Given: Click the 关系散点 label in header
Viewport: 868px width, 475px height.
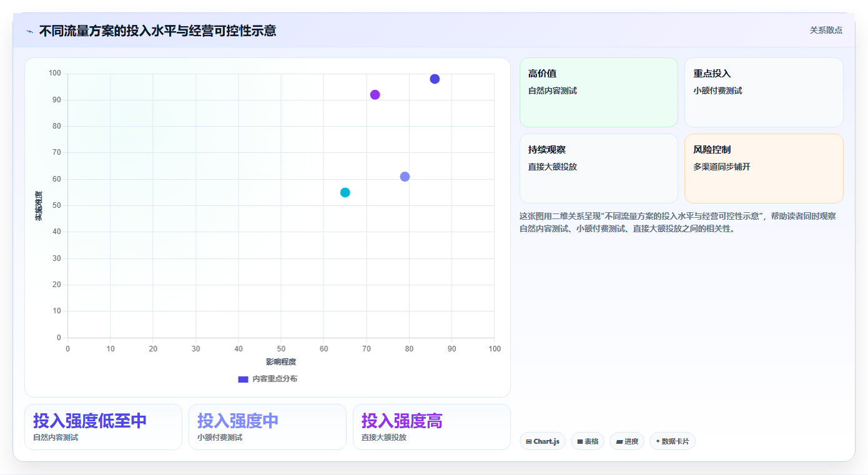Looking at the screenshot, I should tap(826, 30).
